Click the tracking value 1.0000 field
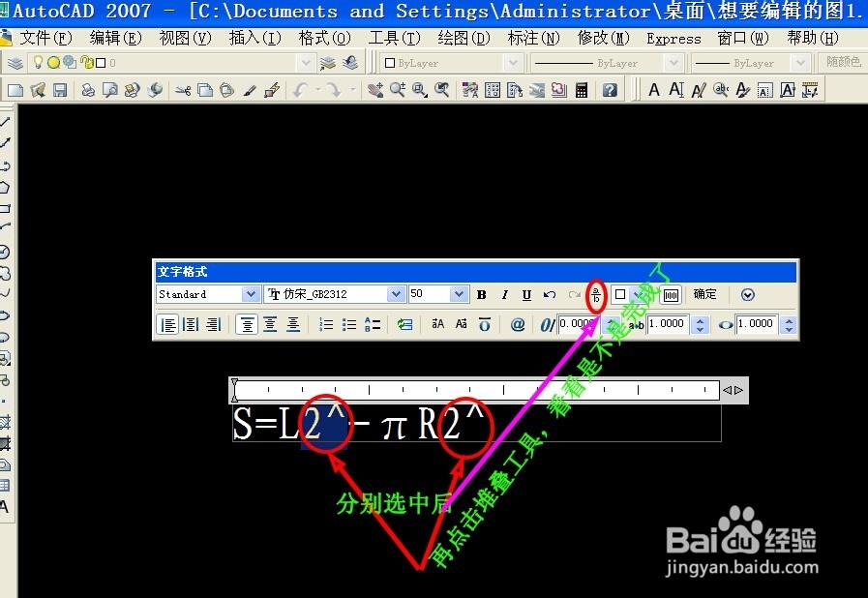This screenshot has width=868, height=598. 668,324
